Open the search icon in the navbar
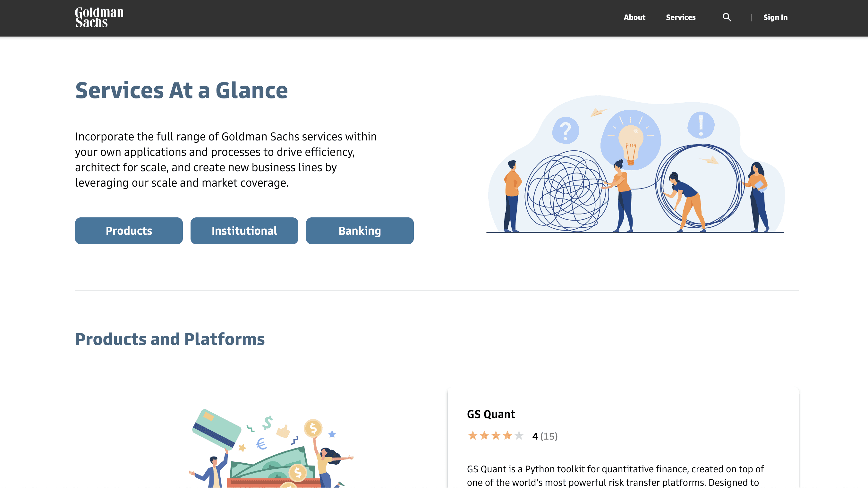Viewport: 868px width, 488px height. 727,17
